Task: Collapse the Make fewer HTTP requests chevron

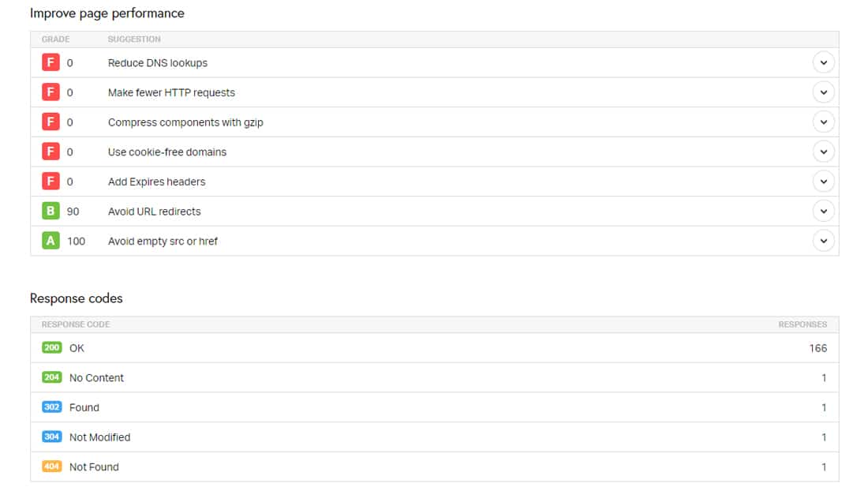Action: (823, 92)
